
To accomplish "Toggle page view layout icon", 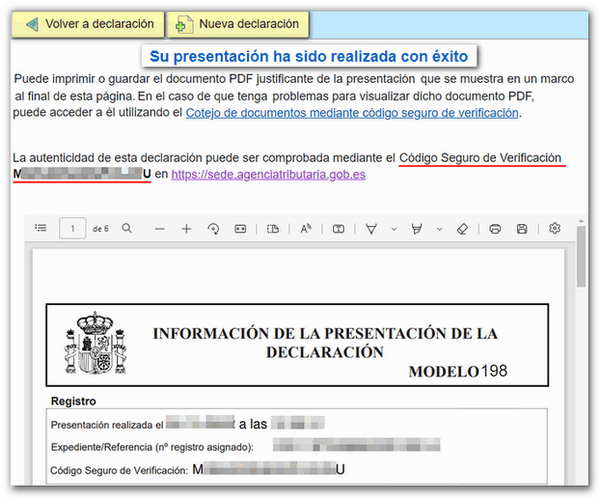I will [x=273, y=229].
